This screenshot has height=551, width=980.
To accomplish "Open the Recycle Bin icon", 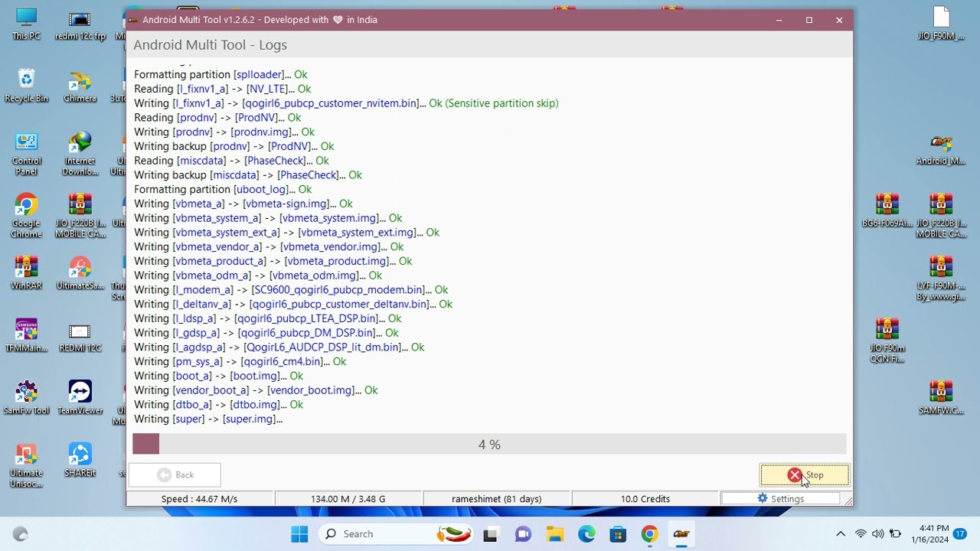I will coord(27,86).
